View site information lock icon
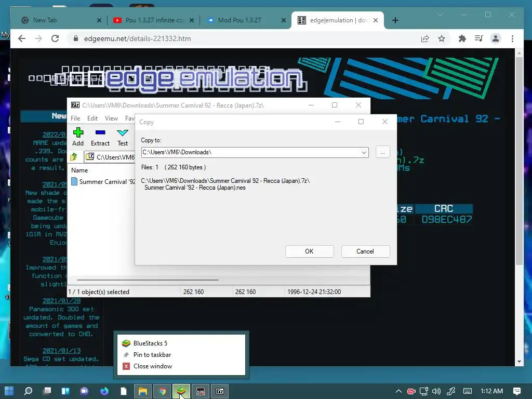Screen dimensions: 532x399 pyautogui.click(x=76, y=38)
